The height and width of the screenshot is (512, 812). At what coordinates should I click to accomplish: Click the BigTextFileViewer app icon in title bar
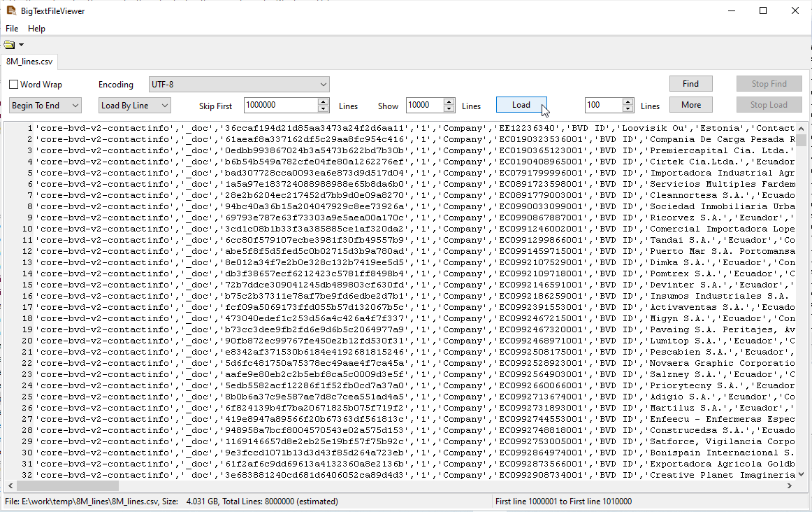tap(10, 10)
